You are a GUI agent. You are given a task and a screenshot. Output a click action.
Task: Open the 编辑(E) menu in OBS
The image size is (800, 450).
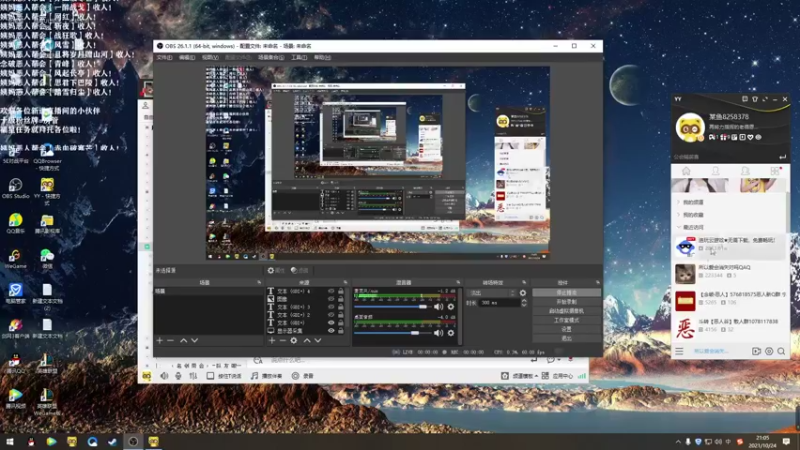point(187,58)
